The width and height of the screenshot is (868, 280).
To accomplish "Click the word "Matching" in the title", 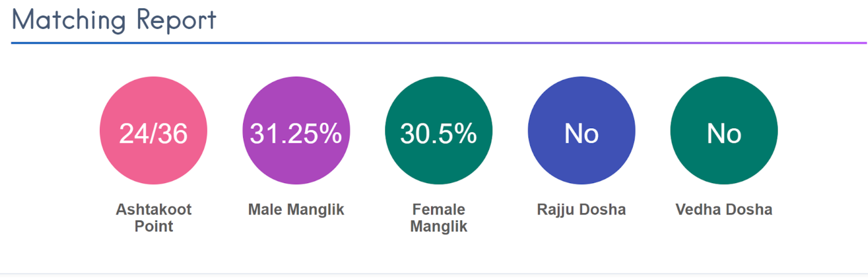I will coord(69,20).
